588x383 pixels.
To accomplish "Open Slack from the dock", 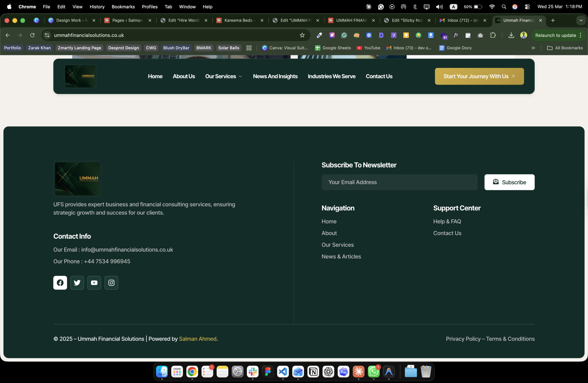I will [x=252, y=372].
